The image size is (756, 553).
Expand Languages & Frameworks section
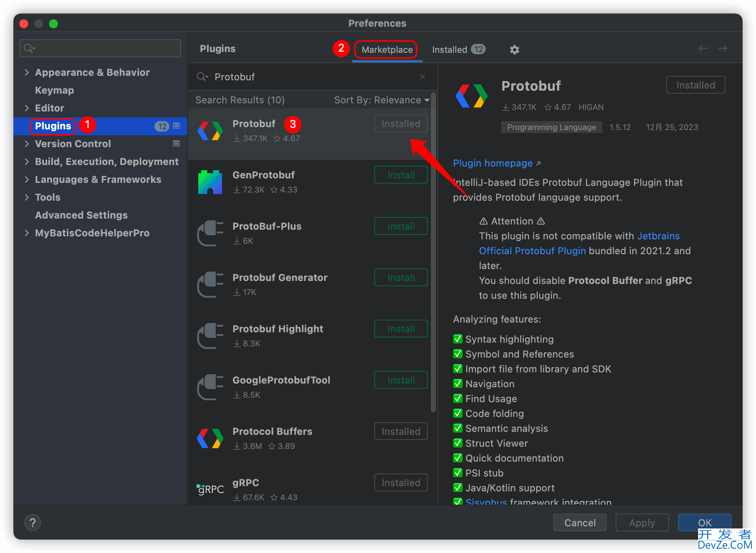pyautogui.click(x=27, y=179)
